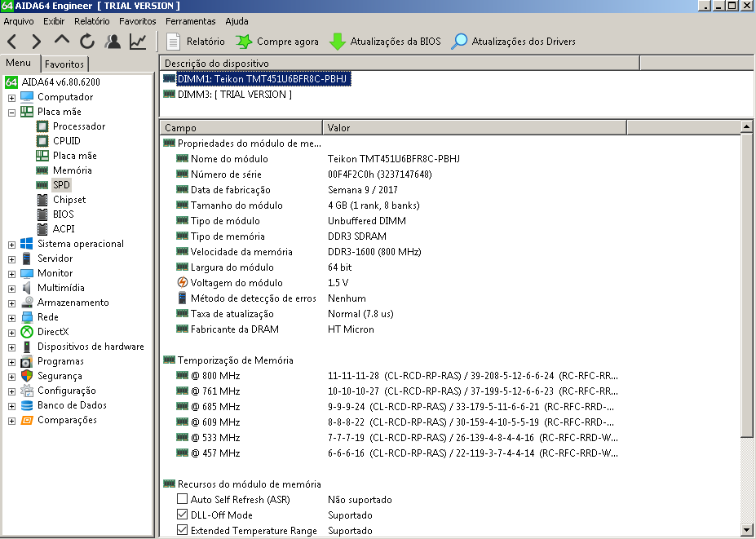Toggle the DLL-Off Mode checkbox
The image size is (756, 539).
click(182, 515)
